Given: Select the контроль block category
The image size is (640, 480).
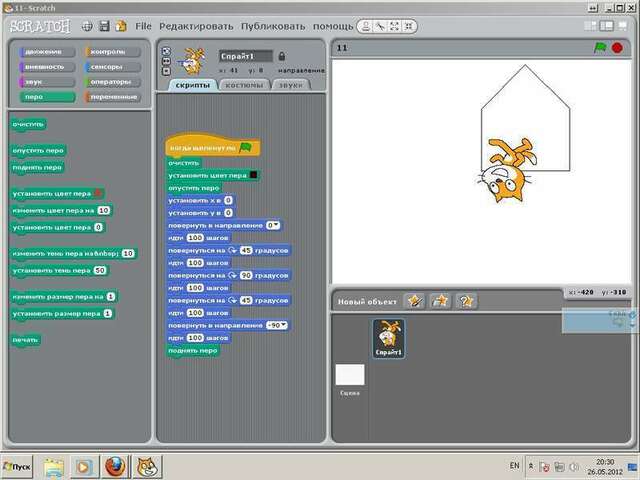Looking at the screenshot, I should [113, 52].
